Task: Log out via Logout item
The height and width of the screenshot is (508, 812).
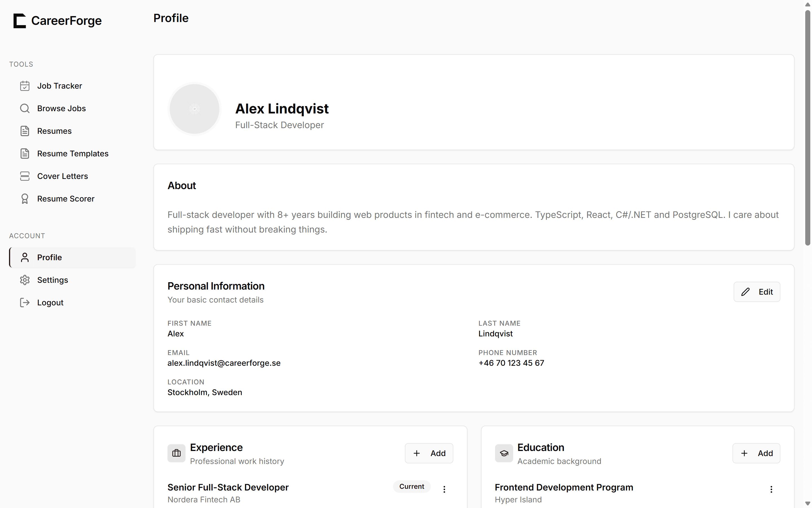Action: pyautogui.click(x=72, y=302)
